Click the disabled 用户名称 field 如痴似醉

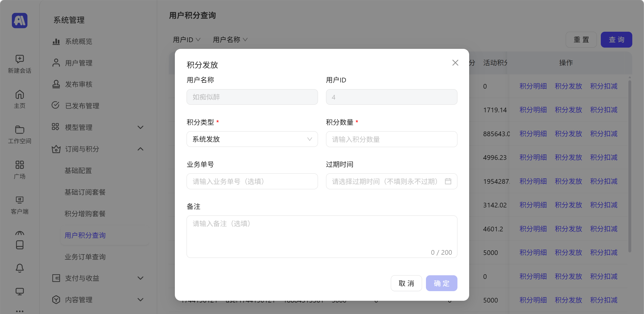tap(252, 97)
